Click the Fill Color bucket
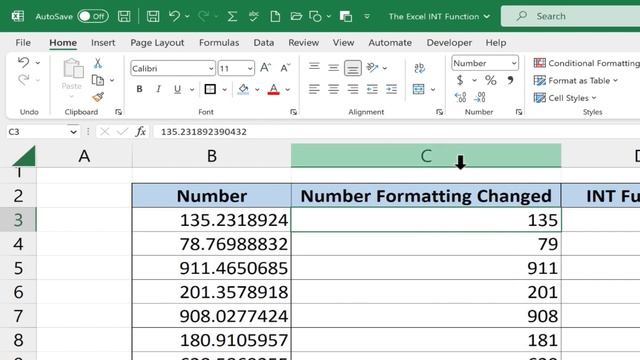This screenshot has width=640, height=360. click(243, 89)
